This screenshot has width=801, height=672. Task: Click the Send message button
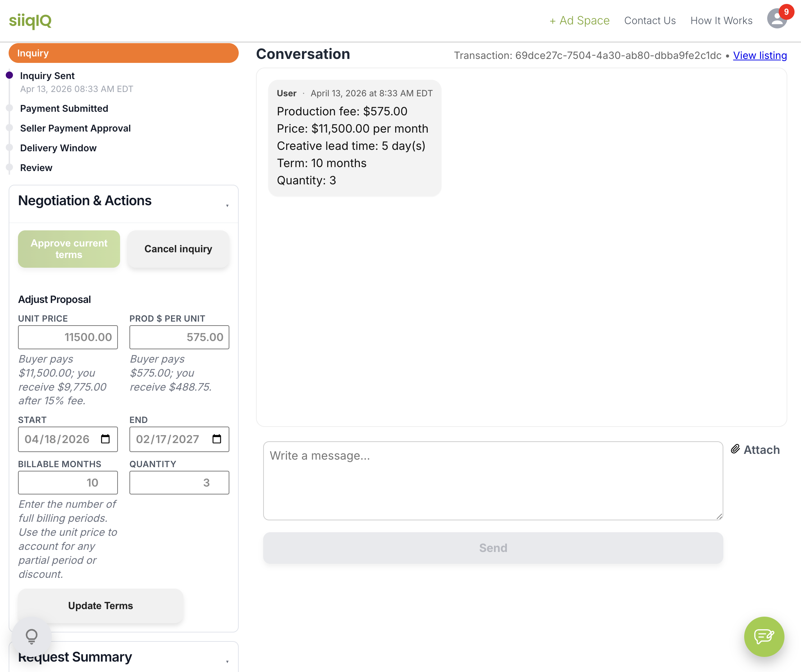493,548
